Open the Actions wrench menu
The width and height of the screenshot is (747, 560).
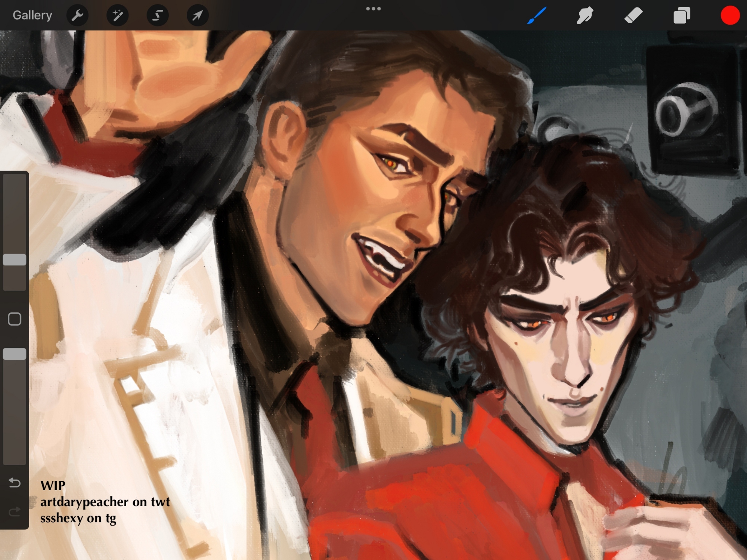[x=77, y=16]
